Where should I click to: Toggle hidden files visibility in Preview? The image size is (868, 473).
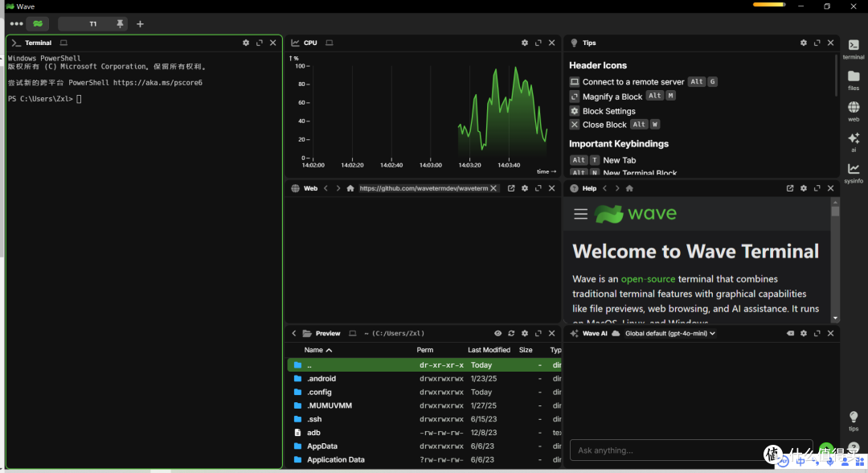tap(497, 333)
